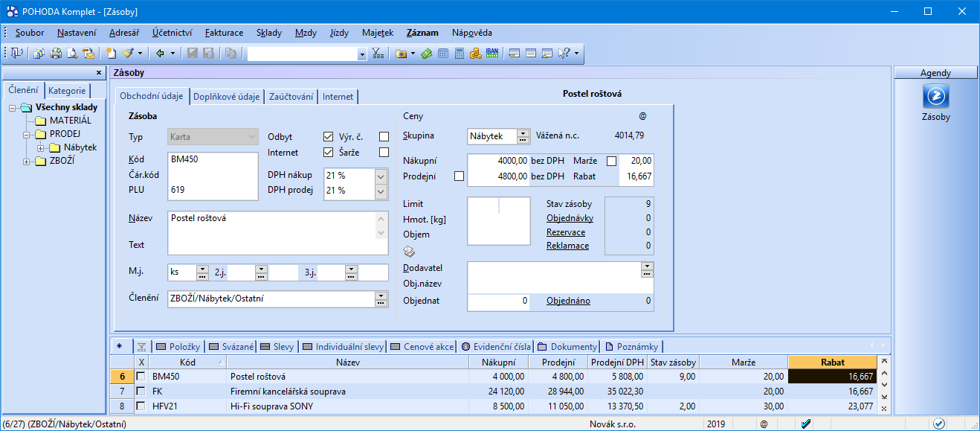Open the Zásoby agenda icon in Agendy panel

(936, 97)
